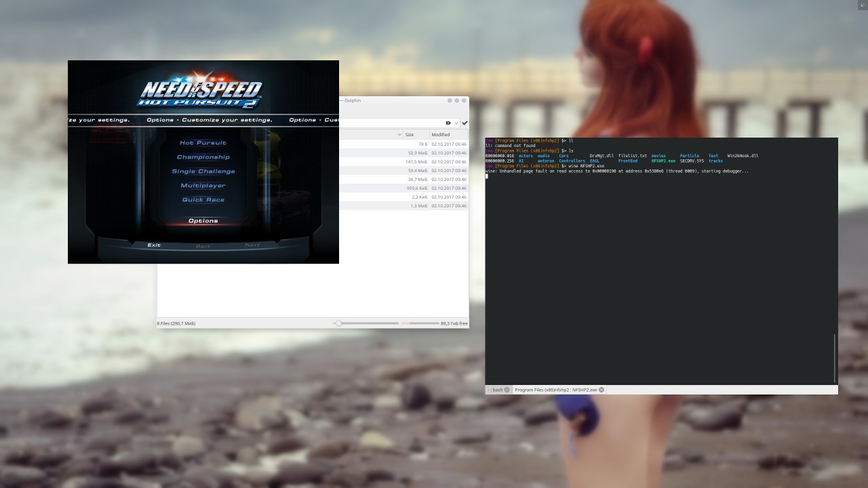
Task: Open Options in Need for Speed menu
Action: point(203,221)
